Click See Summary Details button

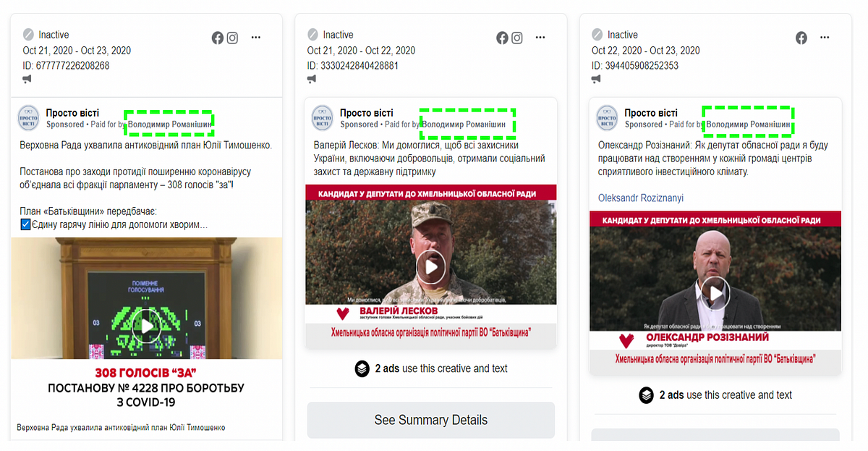431,420
